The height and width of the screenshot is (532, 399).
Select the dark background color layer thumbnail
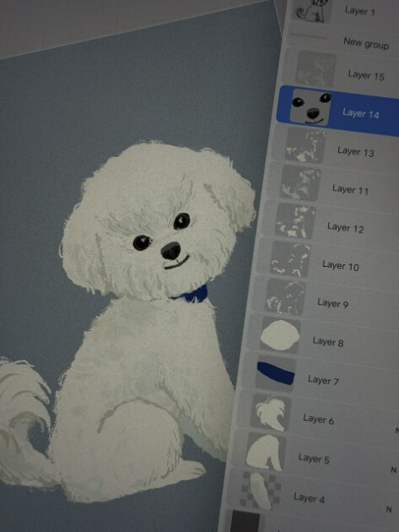[x=245, y=522]
